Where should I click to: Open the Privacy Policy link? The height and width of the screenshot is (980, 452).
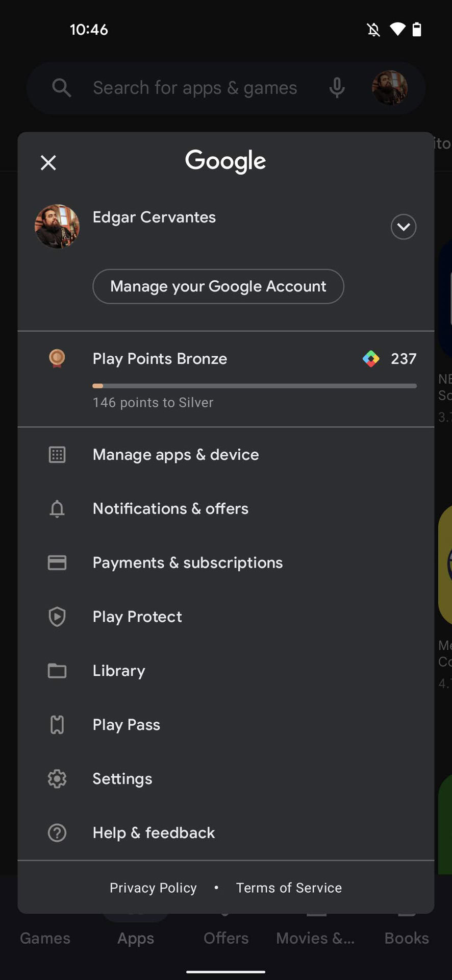pyautogui.click(x=153, y=888)
